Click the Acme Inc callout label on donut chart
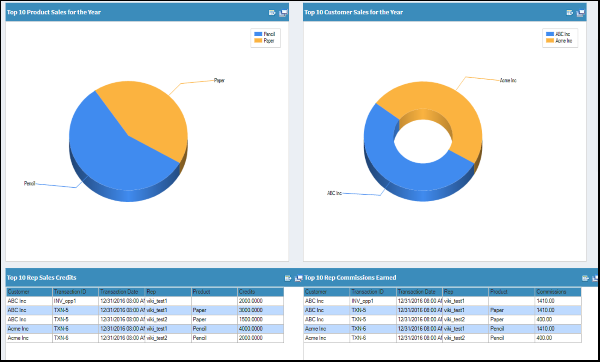 tap(508, 80)
